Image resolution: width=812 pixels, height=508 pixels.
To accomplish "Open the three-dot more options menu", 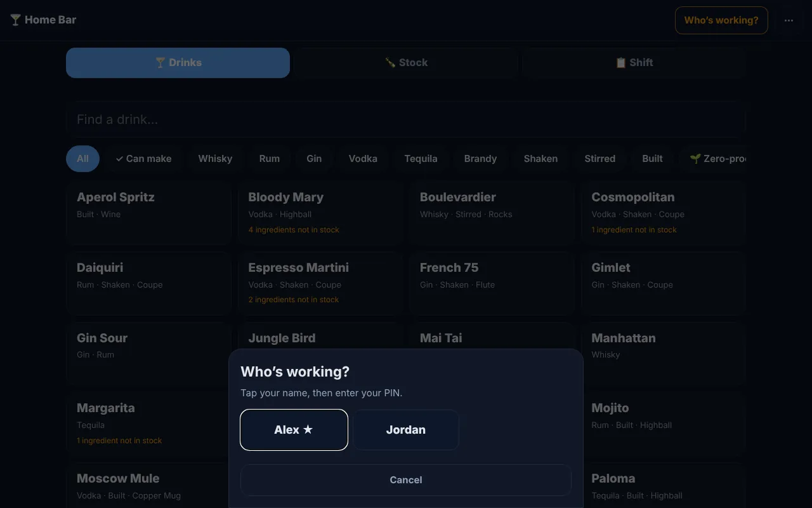I will [x=789, y=20].
